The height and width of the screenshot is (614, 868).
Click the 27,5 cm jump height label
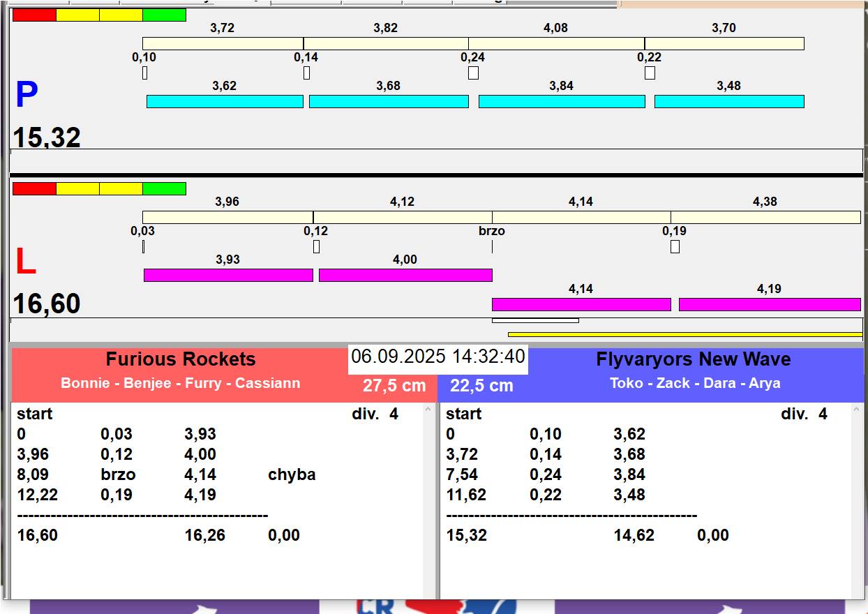point(394,386)
